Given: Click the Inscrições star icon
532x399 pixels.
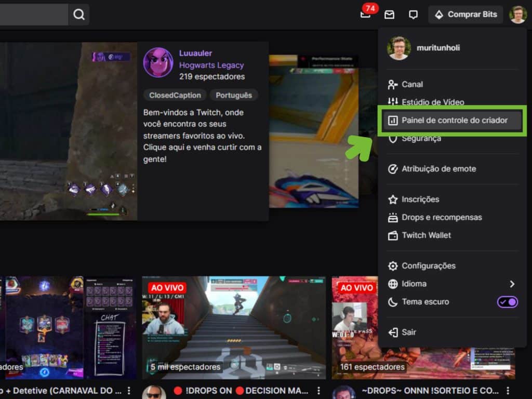Looking at the screenshot, I should tap(393, 199).
